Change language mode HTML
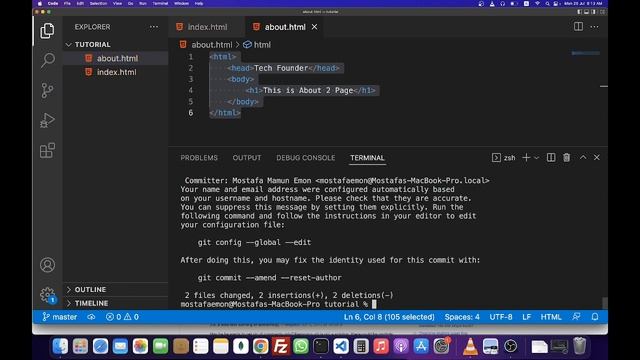Viewport: 640px width, 360px height. (551, 317)
